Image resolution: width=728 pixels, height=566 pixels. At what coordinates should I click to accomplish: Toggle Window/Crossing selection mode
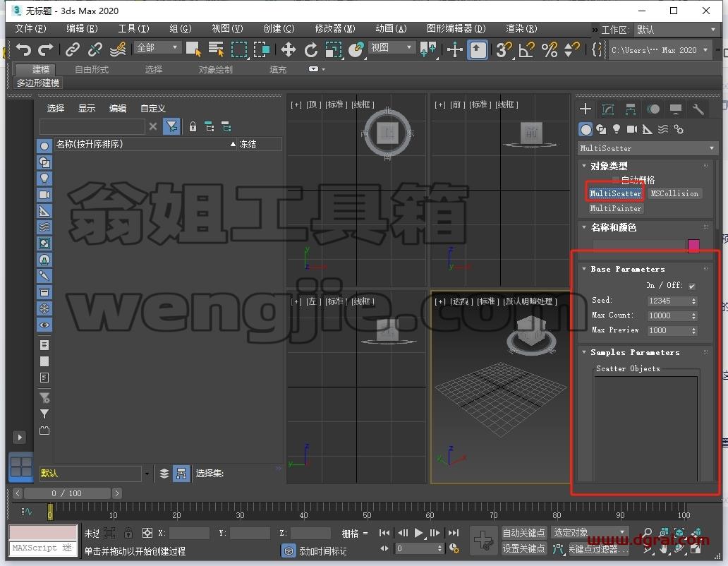pyautogui.click(x=262, y=49)
